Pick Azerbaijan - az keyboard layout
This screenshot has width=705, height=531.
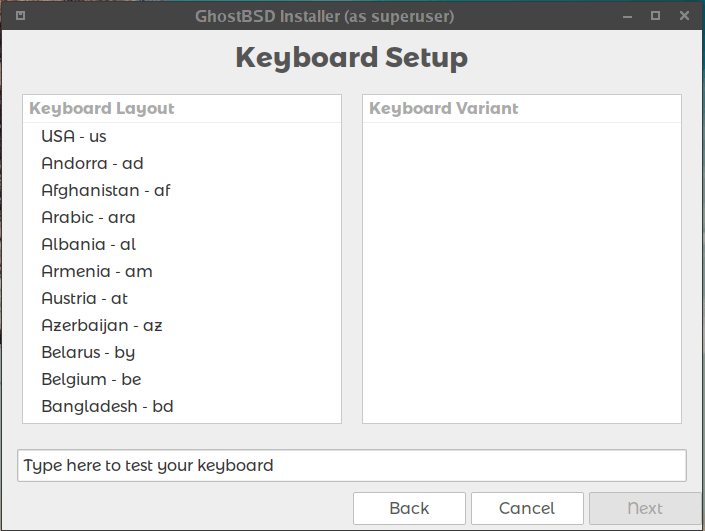(x=102, y=325)
